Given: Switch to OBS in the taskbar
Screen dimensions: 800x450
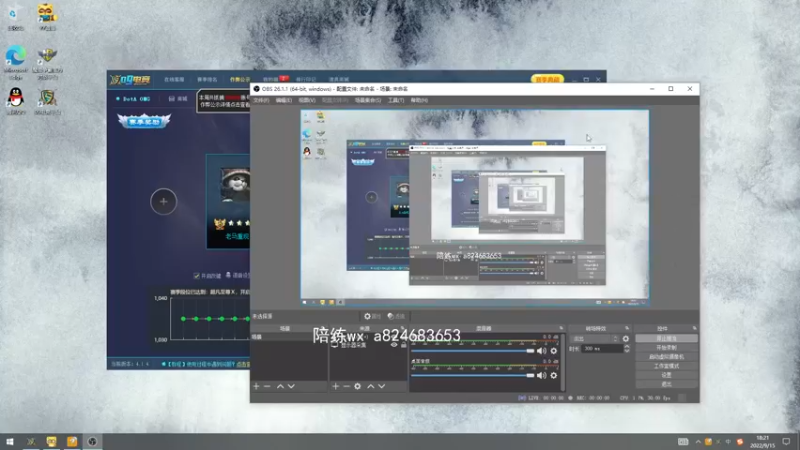Looking at the screenshot, I should [x=92, y=441].
